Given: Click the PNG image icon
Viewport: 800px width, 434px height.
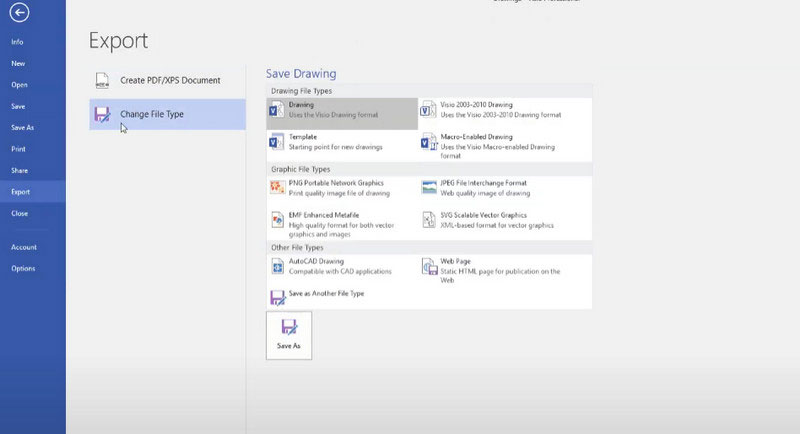Looking at the screenshot, I should (277, 187).
